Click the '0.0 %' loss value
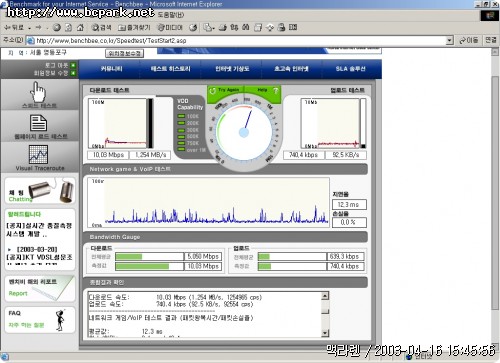500x363 pixels. pyautogui.click(x=349, y=222)
